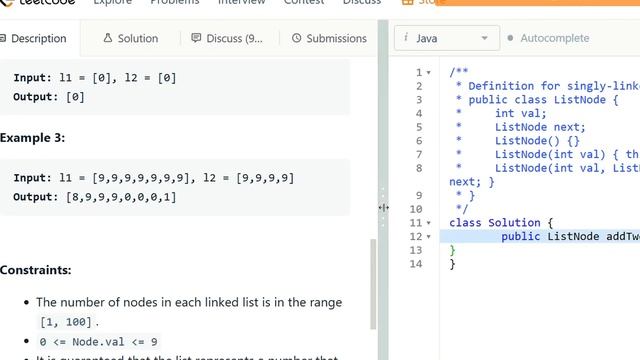Click the Description tab icon
Viewport: 640px width, 360px height.
click(2, 38)
